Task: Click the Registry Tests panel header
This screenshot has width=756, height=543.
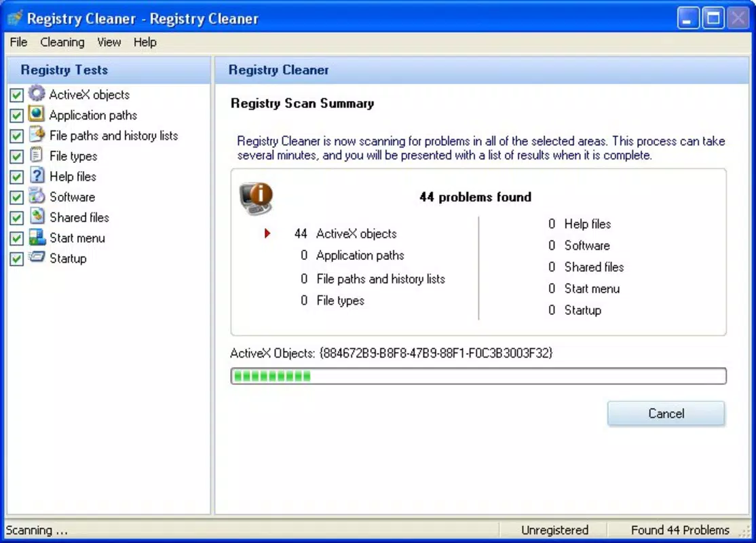Action: [109, 70]
